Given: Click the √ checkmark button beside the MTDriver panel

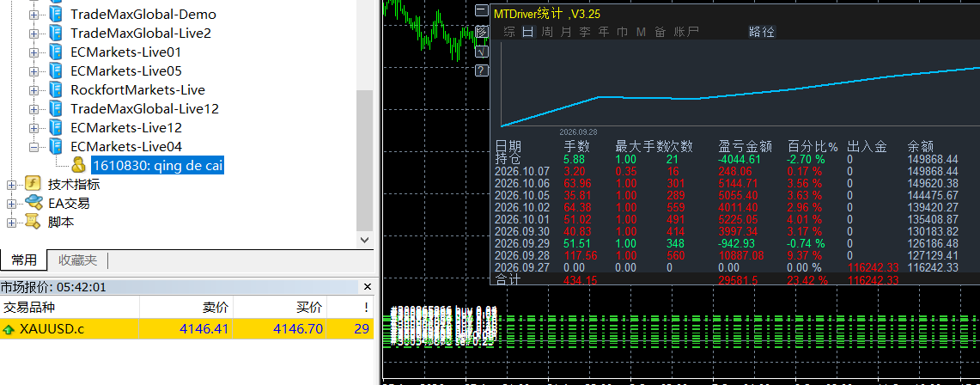Looking at the screenshot, I should [x=481, y=52].
